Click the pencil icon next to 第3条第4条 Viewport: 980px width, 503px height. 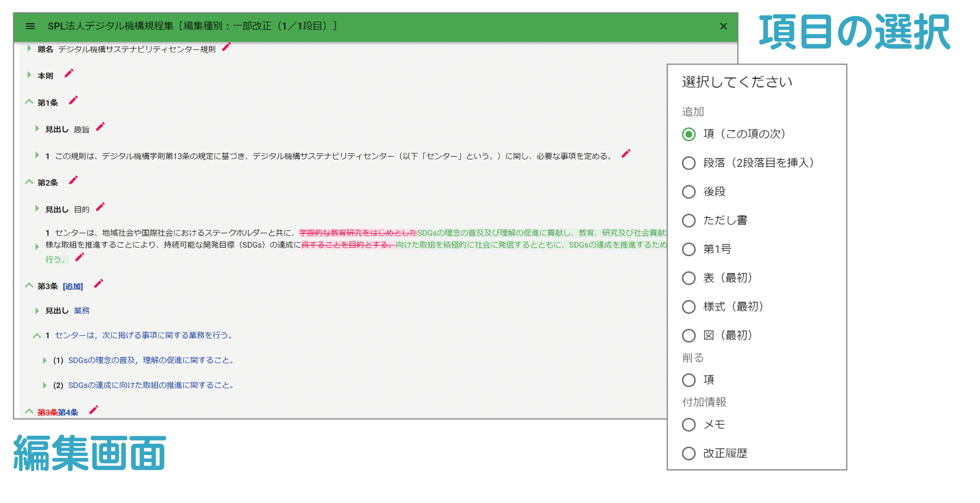[x=94, y=410]
